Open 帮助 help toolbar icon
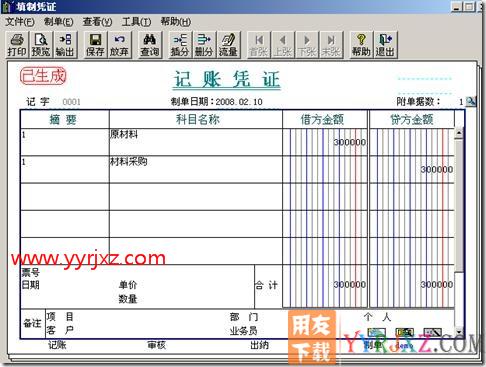The height and width of the screenshot is (367, 486). click(361, 45)
